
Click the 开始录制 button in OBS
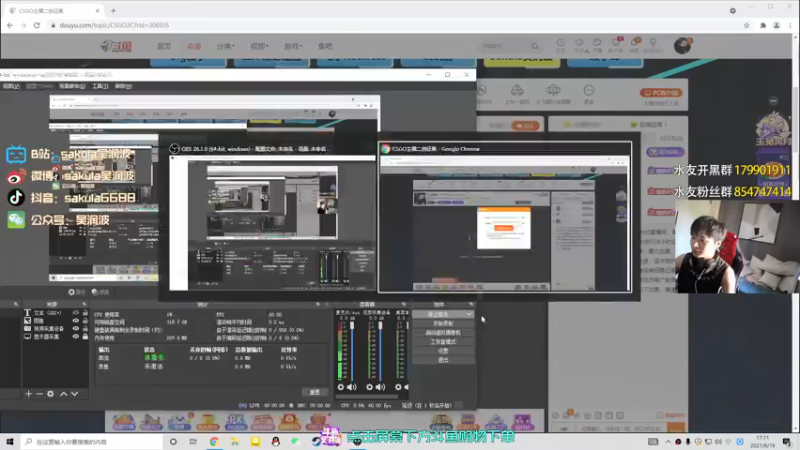[x=443, y=323]
